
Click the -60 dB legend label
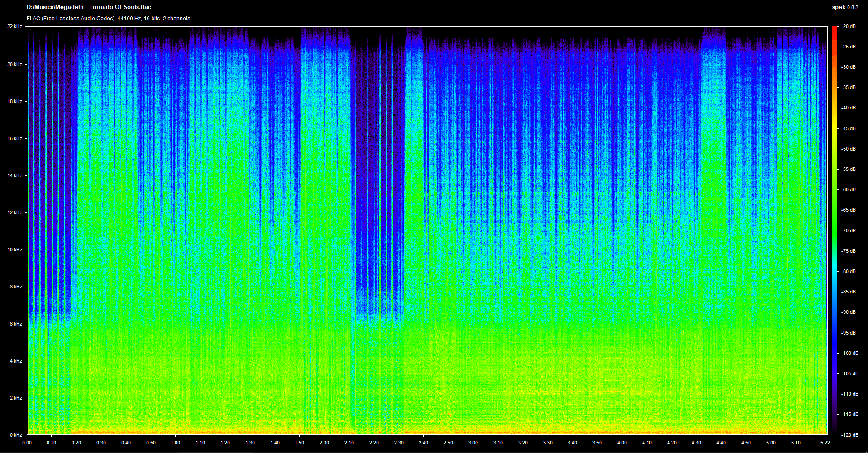pos(849,190)
